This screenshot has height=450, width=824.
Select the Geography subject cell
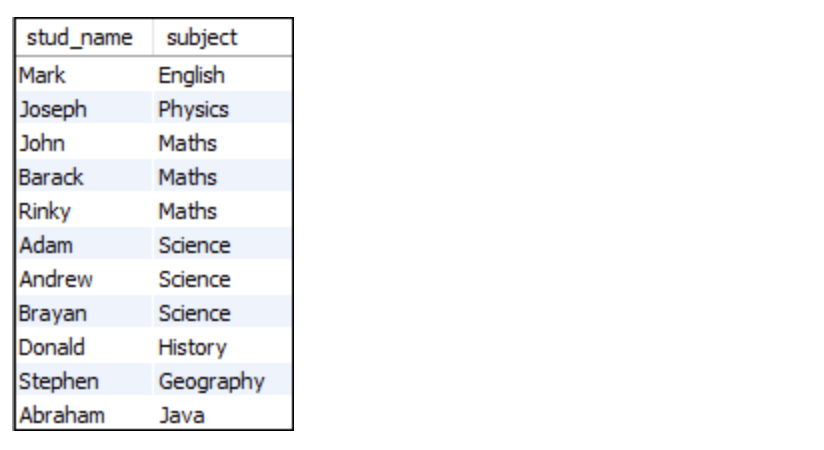[x=223, y=381]
